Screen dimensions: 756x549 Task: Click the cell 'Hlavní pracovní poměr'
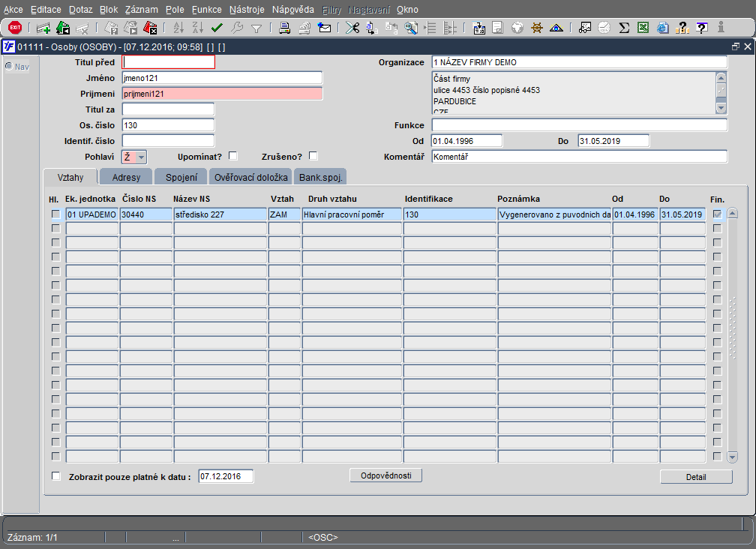[352, 214]
